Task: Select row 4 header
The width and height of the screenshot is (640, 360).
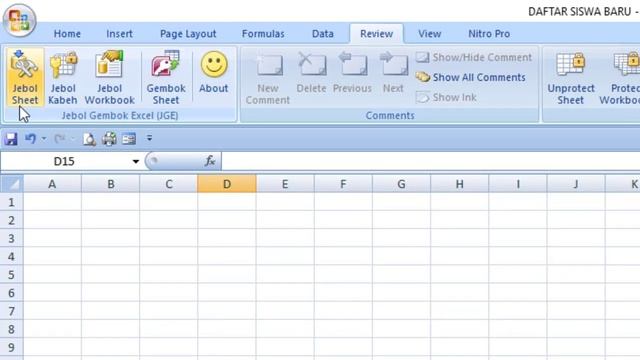Action: (x=11, y=257)
